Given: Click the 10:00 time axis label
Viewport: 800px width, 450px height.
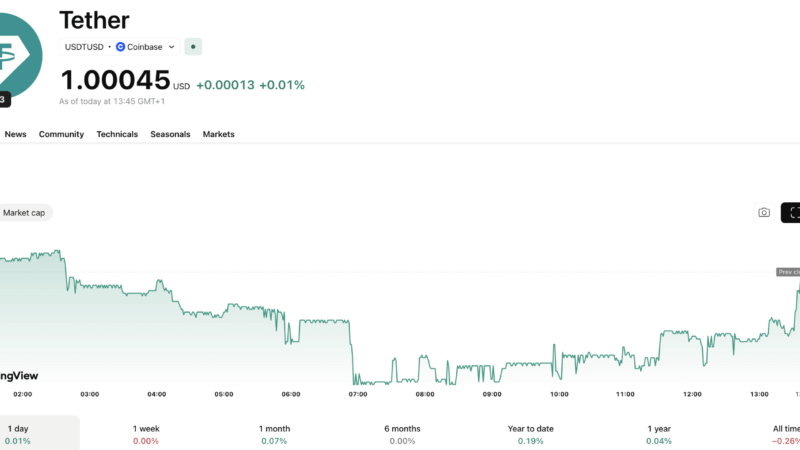Looking at the screenshot, I should (x=559, y=394).
